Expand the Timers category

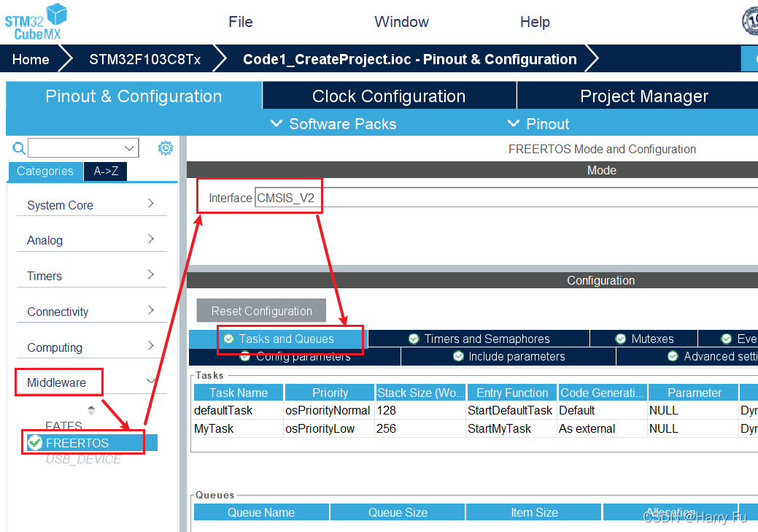click(x=151, y=274)
